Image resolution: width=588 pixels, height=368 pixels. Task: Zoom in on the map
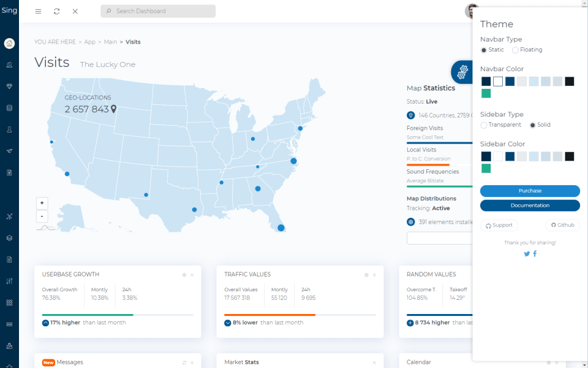42,203
